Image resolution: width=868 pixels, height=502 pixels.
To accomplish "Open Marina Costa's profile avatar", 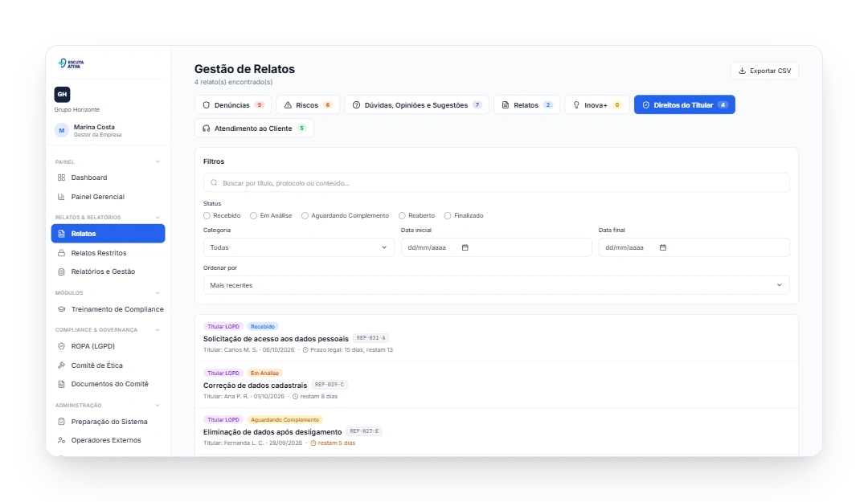I will click(x=61, y=131).
